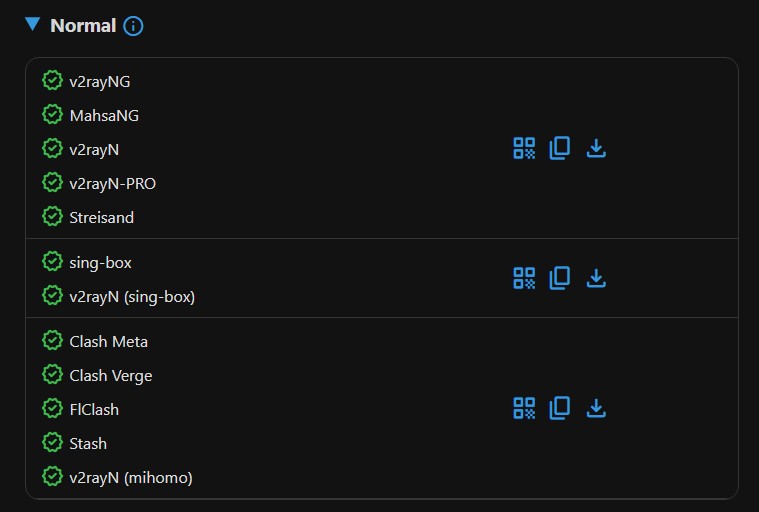
Task: Download the sing-box group config
Action: point(596,278)
